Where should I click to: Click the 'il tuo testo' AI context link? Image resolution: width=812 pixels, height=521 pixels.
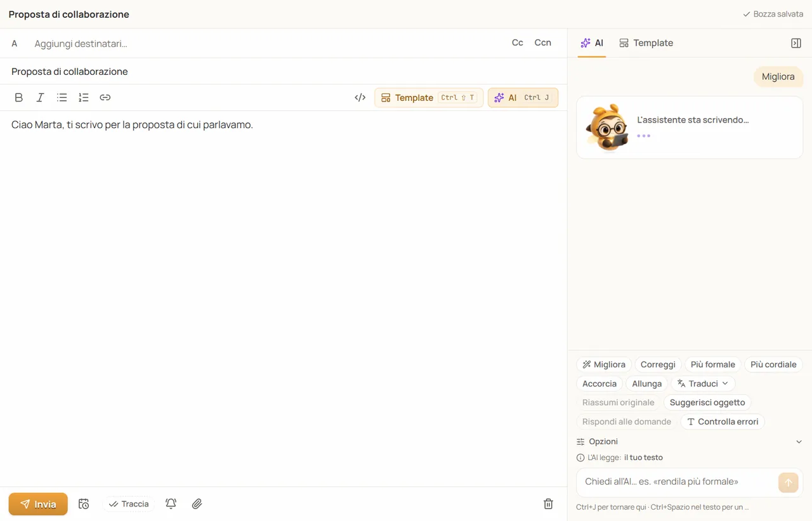[x=643, y=458]
